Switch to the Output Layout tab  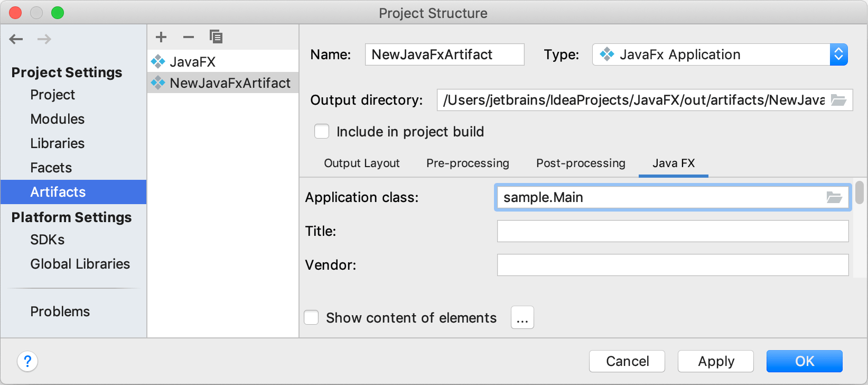(362, 163)
